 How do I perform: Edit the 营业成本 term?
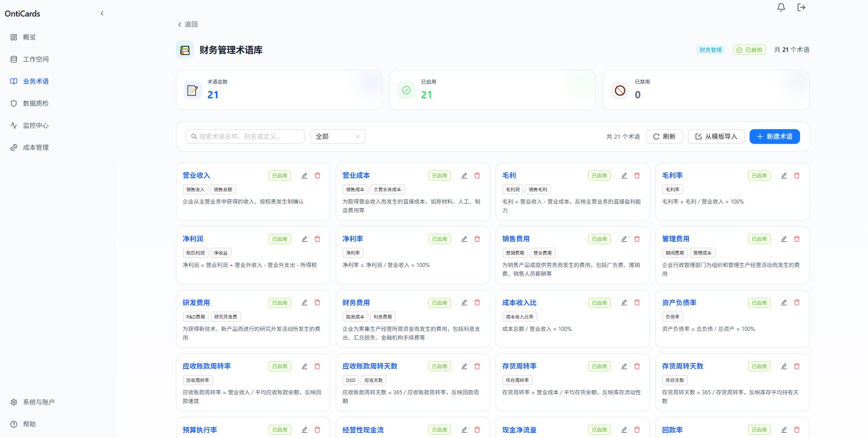tap(464, 176)
